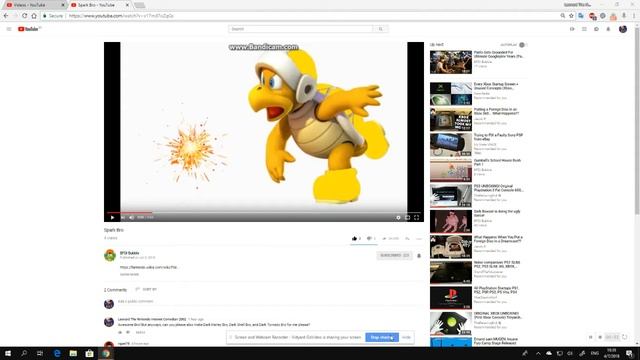Screen dimensions: 640x360
Task: Click the URL address bar
Action: click(x=300, y=16)
